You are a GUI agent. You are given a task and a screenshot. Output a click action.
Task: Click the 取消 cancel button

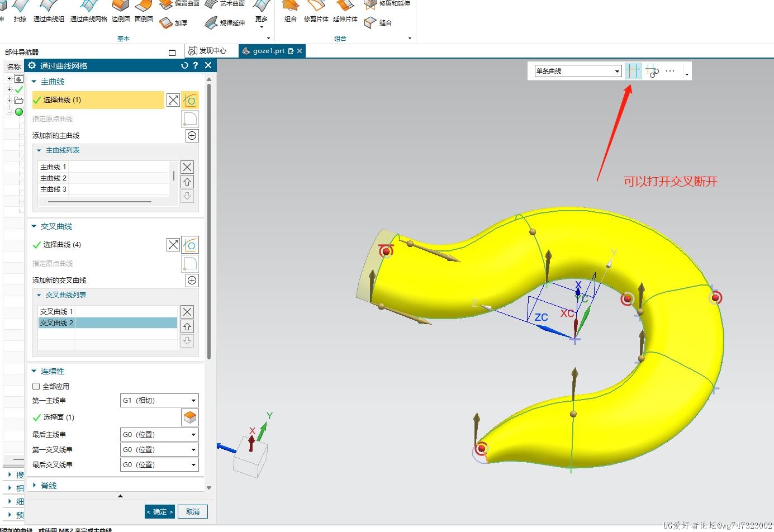[x=193, y=511]
